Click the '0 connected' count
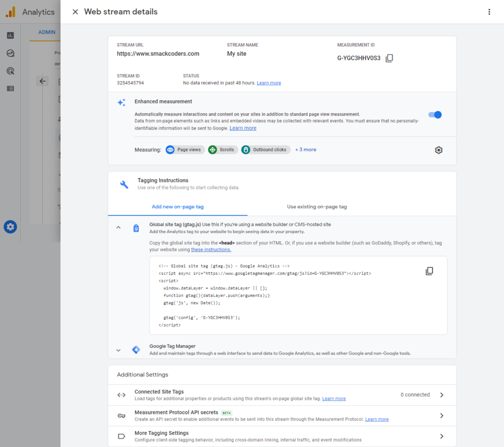 coord(415,395)
